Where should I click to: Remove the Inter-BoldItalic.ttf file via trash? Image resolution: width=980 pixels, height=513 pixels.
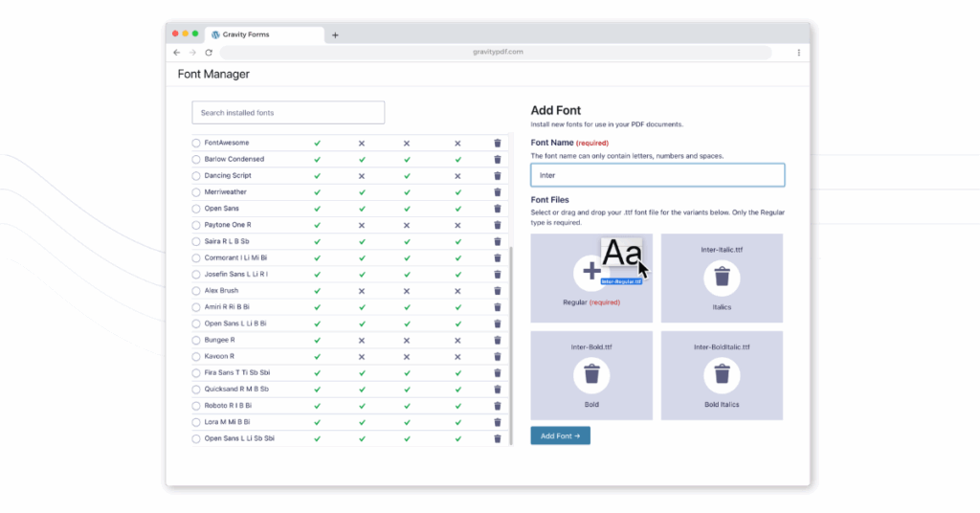click(722, 375)
